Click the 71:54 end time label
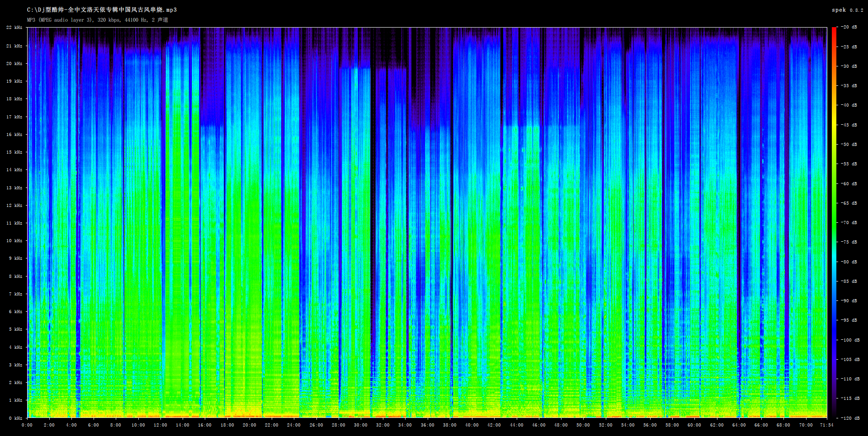This screenshot has height=436, width=868. tap(826, 425)
